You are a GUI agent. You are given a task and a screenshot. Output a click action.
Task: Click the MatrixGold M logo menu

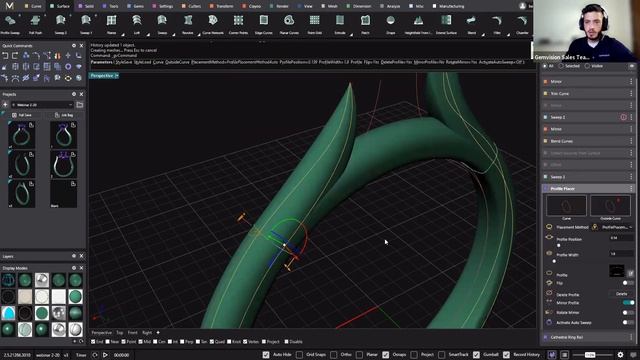9,6
